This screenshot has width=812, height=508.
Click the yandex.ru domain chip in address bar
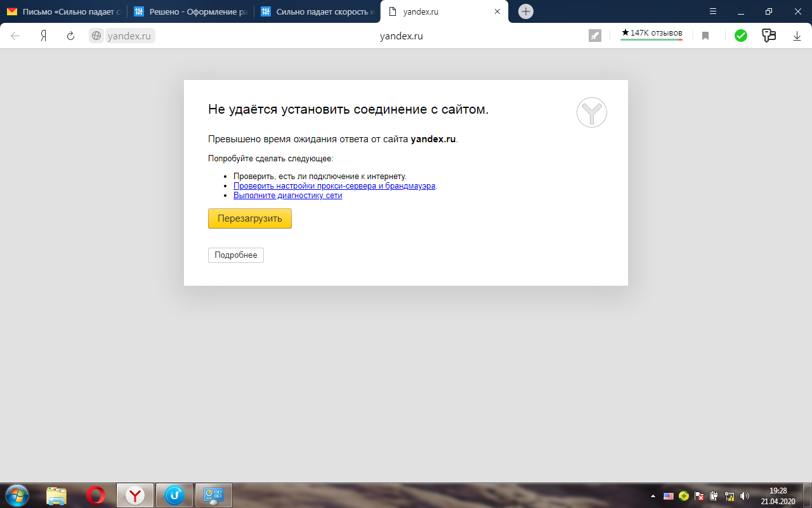[x=129, y=36]
